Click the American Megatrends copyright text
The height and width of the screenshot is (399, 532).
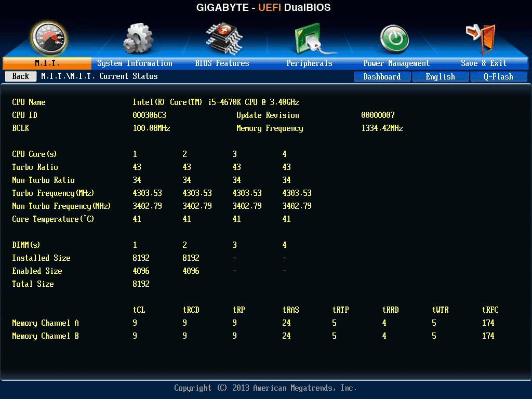265,388
